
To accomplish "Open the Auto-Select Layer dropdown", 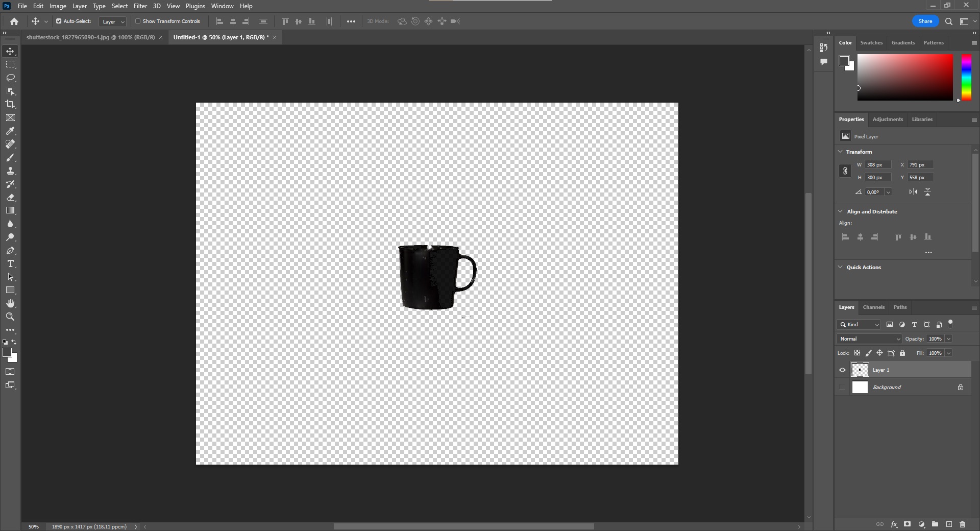I will pos(113,21).
